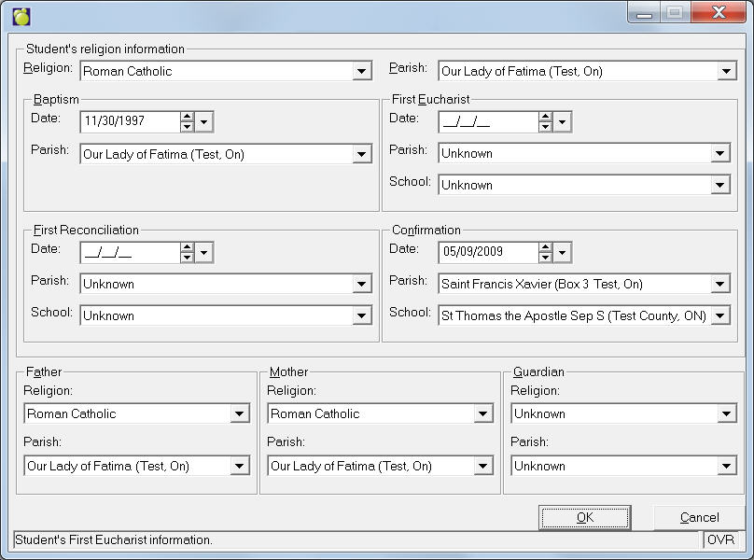Image resolution: width=754 pixels, height=560 pixels.
Task: Open the Confirmation School dropdown
Action: click(x=720, y=315)
